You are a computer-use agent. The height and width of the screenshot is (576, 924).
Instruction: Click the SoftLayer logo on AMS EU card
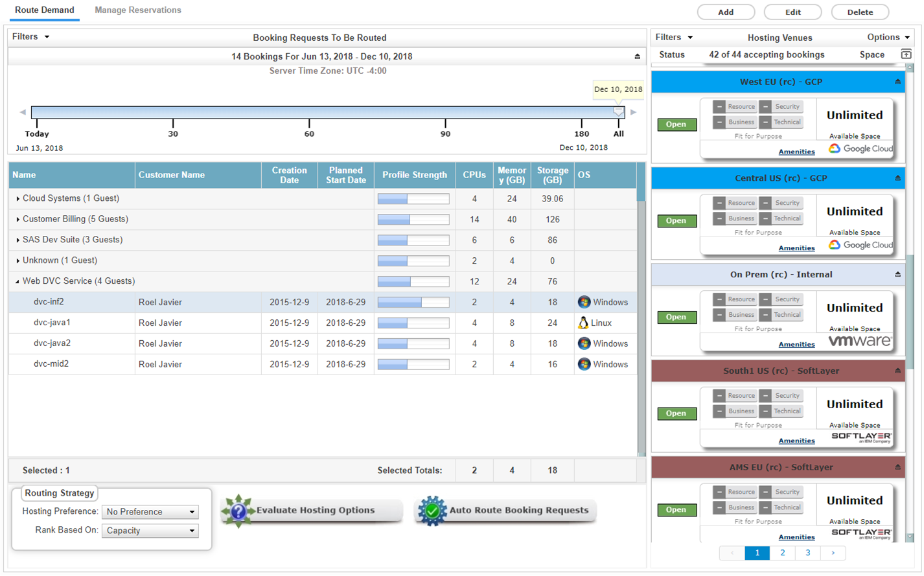[x=861, y=534]
